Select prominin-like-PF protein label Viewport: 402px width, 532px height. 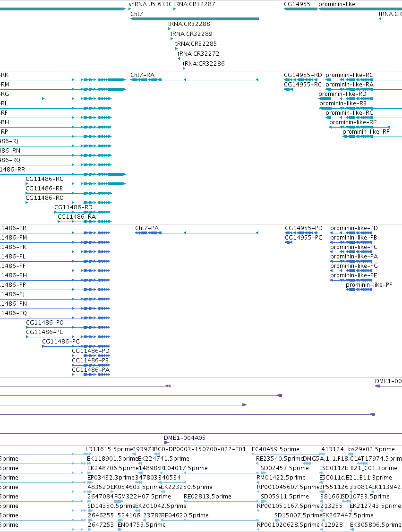pos(369,285)
